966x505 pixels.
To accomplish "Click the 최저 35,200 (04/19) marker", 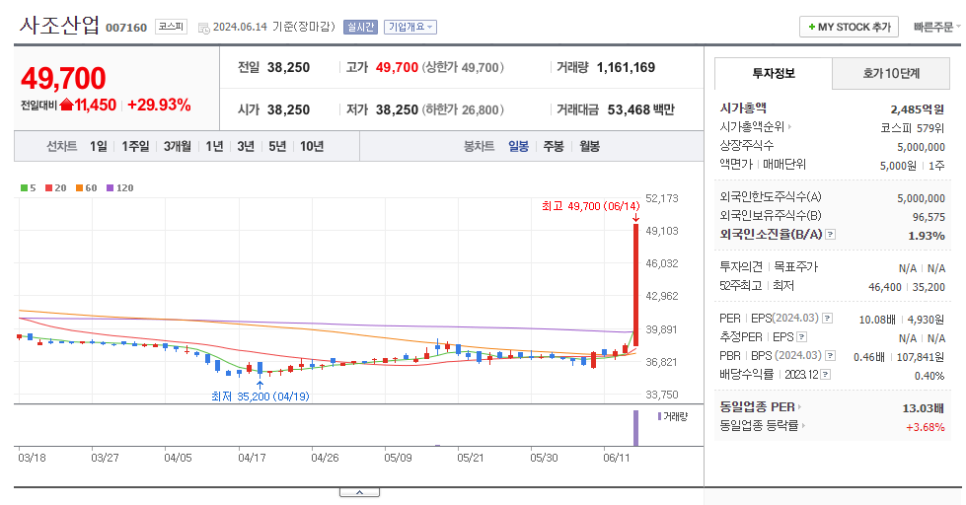I will coord(260,397).
